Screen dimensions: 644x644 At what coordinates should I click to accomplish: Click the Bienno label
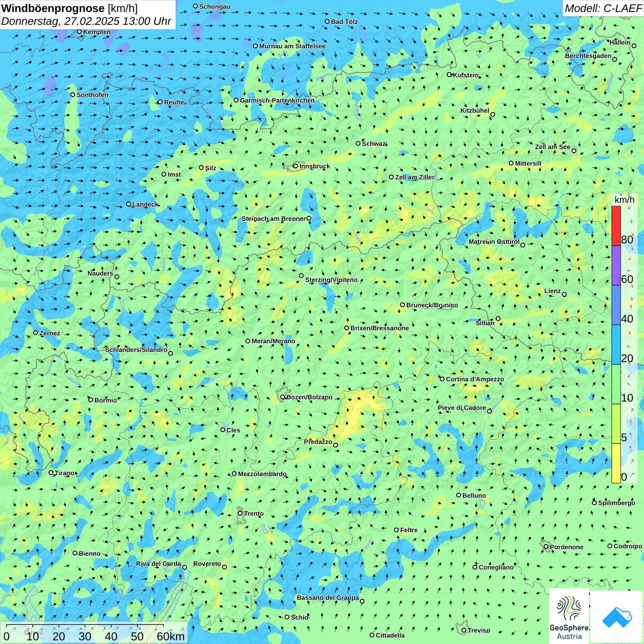(x=89, y=553)
